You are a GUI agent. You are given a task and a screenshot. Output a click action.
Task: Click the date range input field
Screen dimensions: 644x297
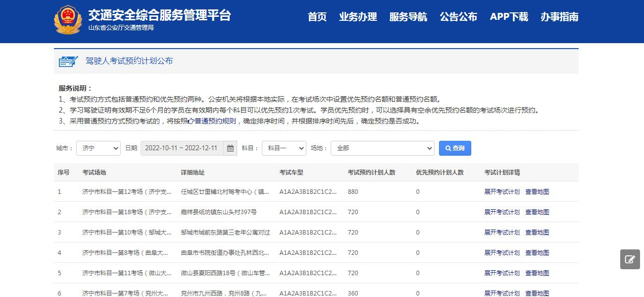181,148
